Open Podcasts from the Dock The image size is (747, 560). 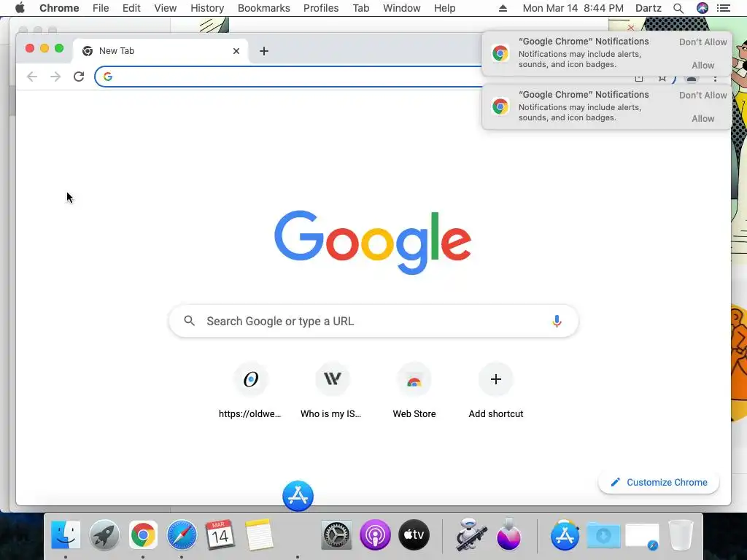pyautogui.click(x=375, y=534)
